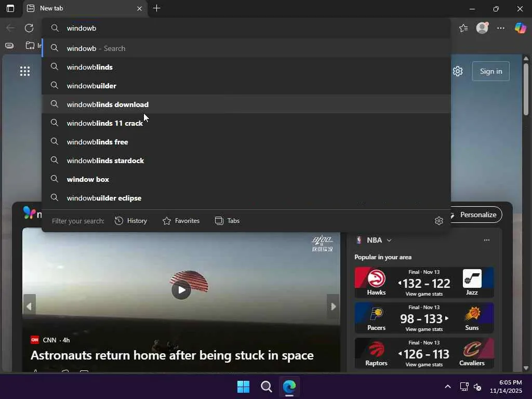View Raptors vs Cavaliers game stats
Screen dimensions: 532x399
(x=424, y=364)
